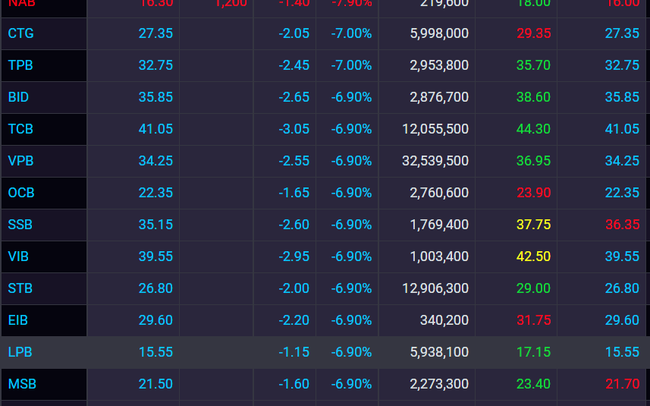Click EIB volume 340,200
Viewport: 650px width, 406px height.
[x=444, y=320]
